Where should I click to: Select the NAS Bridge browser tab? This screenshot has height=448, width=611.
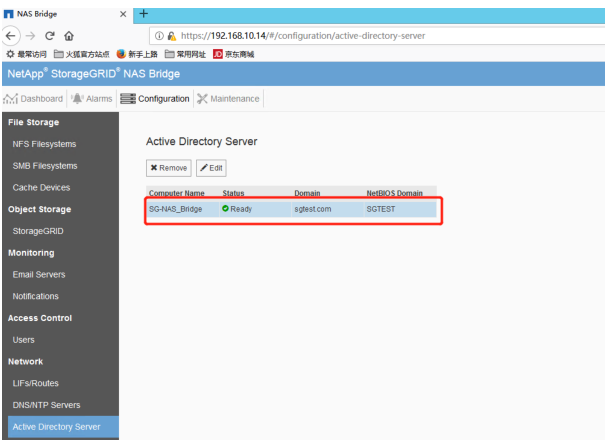pos(67,14)
